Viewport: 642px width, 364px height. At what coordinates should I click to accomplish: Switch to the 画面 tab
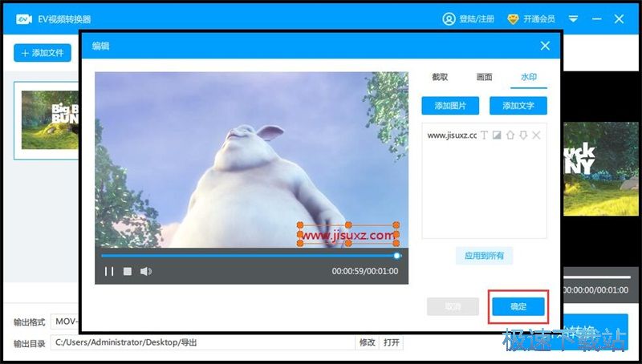click(484, 77)
